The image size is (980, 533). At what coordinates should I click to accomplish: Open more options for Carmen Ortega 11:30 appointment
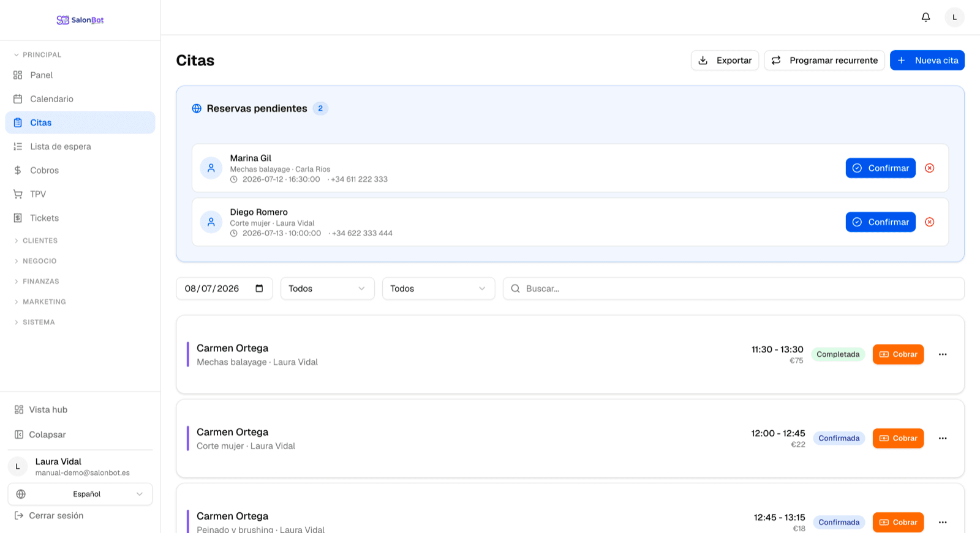(943, 354)
